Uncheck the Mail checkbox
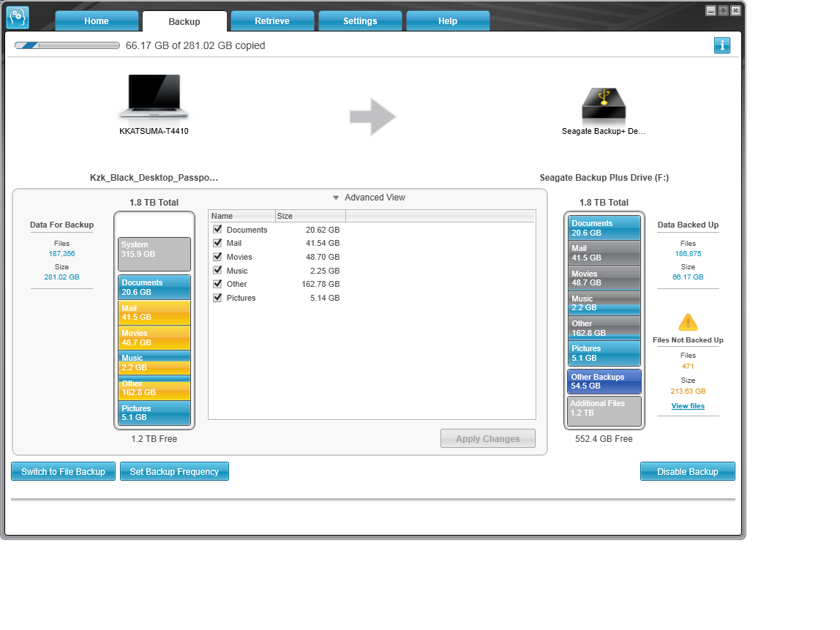840x630 pixels. tap(217, 243)
